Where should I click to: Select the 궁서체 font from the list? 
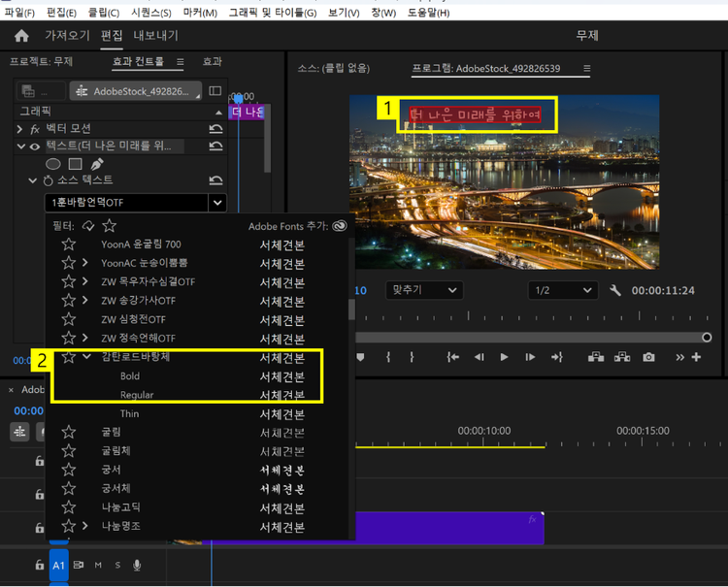click(x=115, y=488)
